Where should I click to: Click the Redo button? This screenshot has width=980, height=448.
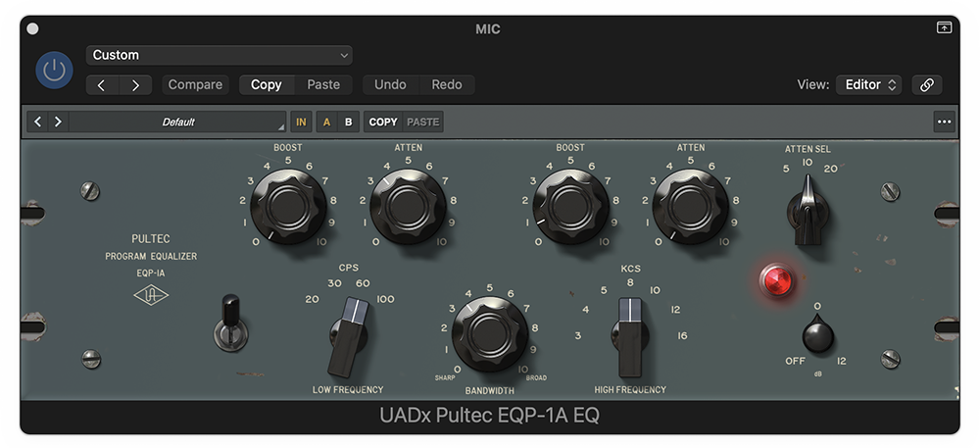[x=447, y=85]
